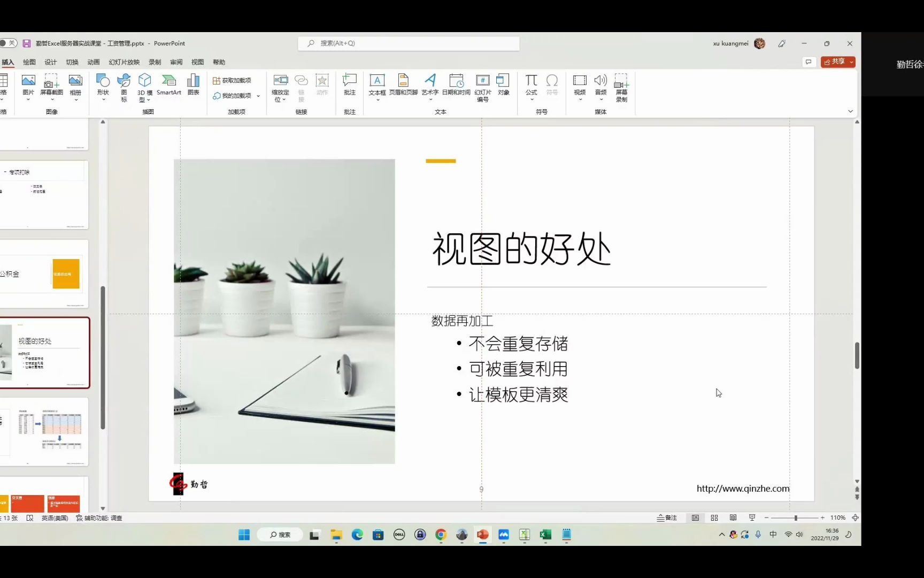
Task: Enable Reading View from the status bar
Action: click(x=733, y=518)
